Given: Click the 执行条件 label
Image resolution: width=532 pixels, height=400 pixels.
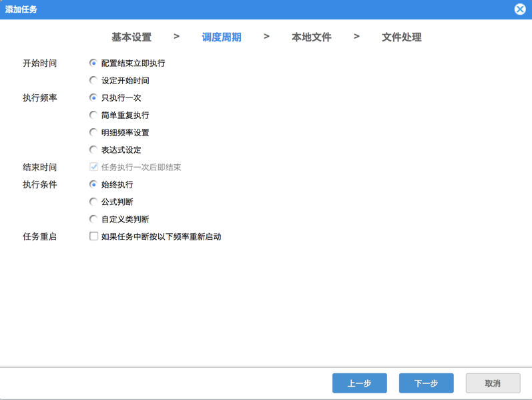Looking at the screenshot, I should [x=39, y=184].
